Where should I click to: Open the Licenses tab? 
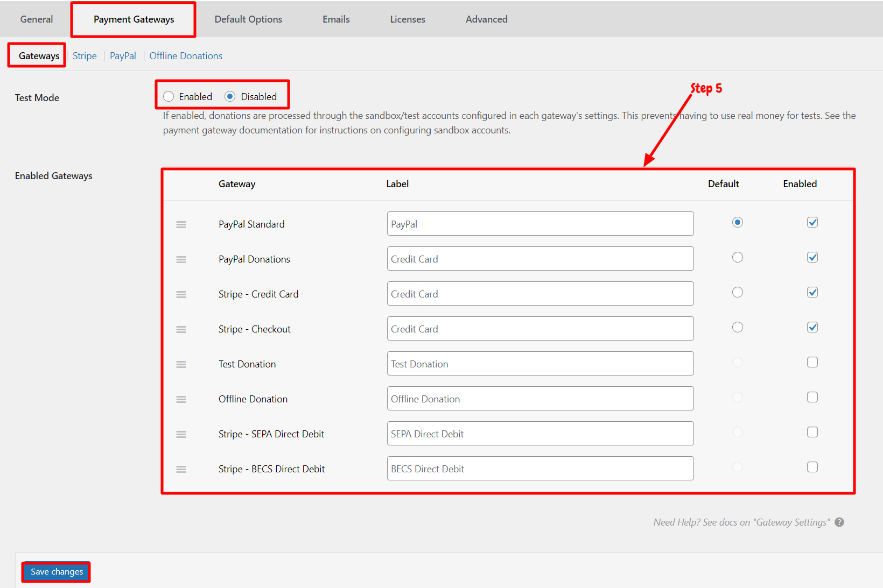coord(408,19)
